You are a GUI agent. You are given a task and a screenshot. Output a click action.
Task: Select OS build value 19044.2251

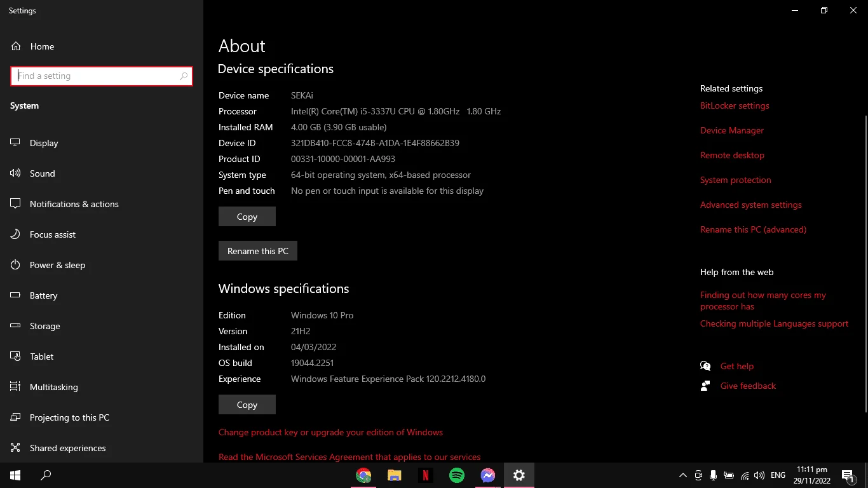coord(312,363)
